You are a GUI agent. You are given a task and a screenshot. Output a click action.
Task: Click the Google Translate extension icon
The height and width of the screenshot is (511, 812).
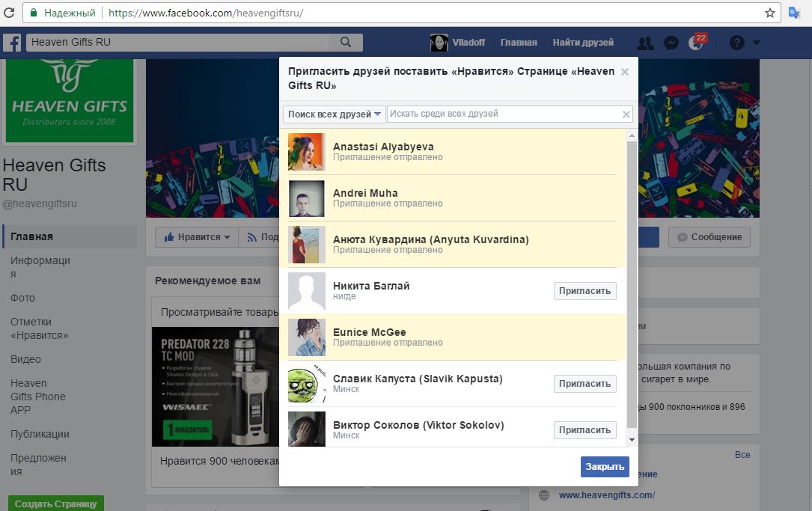[794, 13]
